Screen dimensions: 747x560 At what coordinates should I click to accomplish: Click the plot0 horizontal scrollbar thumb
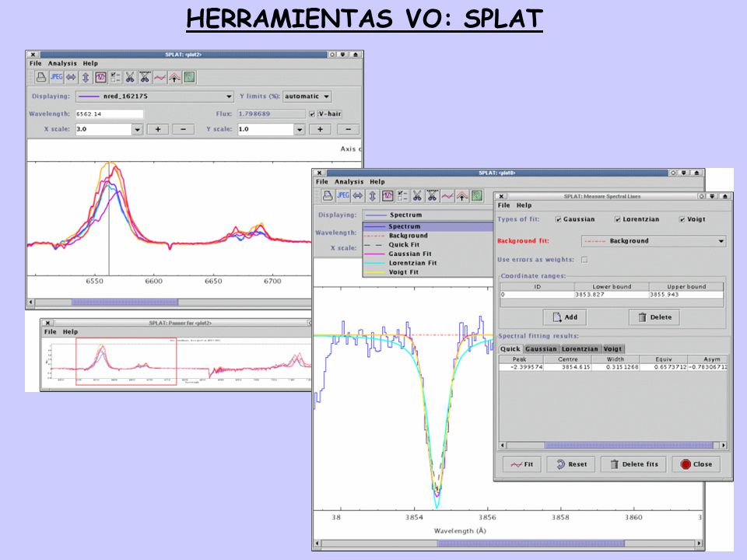531,544
